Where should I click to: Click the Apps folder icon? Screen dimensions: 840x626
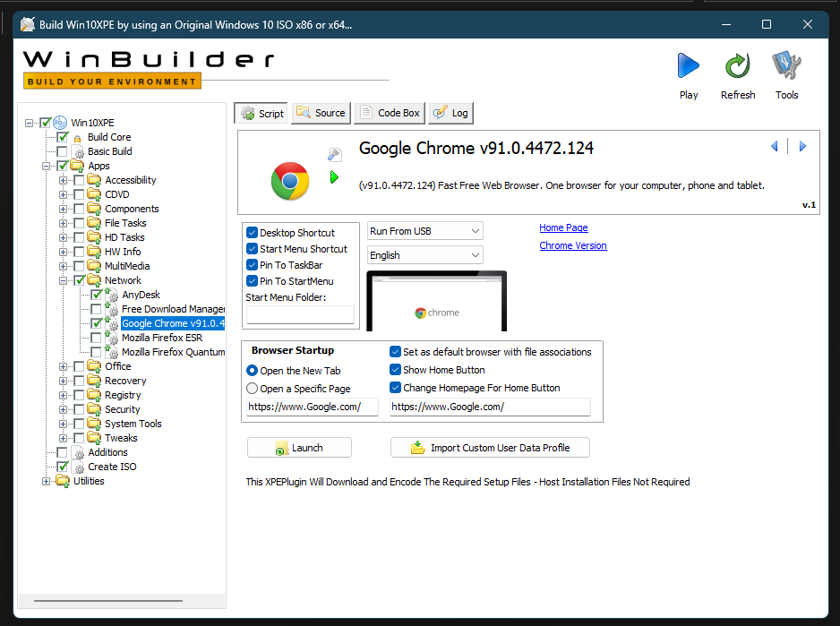coord(78,166)
